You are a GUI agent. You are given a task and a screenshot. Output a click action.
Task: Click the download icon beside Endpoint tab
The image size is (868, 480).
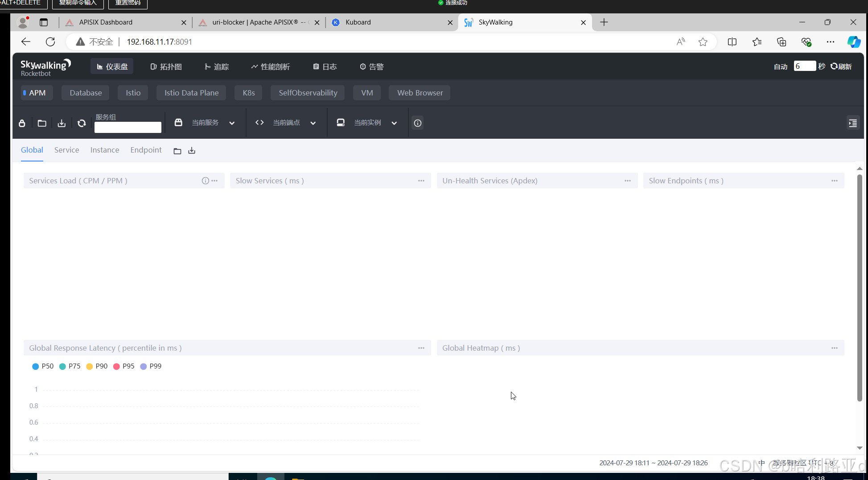click(192, 151)
